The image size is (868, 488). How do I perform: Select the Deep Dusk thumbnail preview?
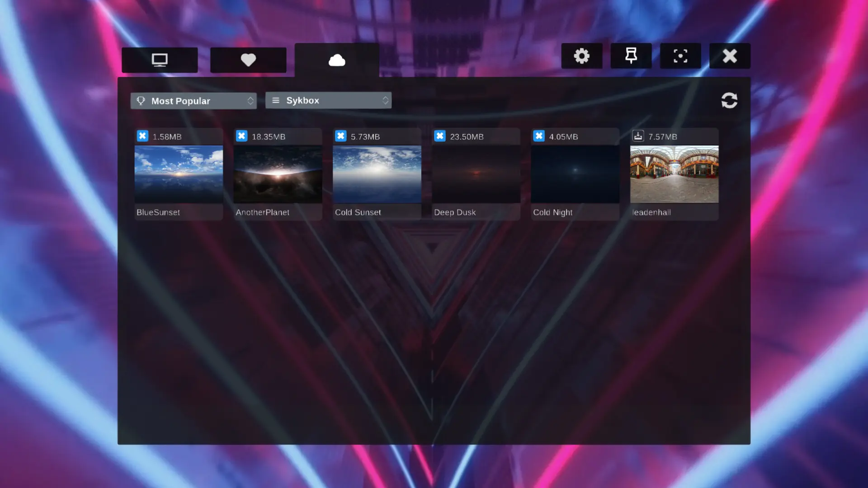tap(476, 174)
